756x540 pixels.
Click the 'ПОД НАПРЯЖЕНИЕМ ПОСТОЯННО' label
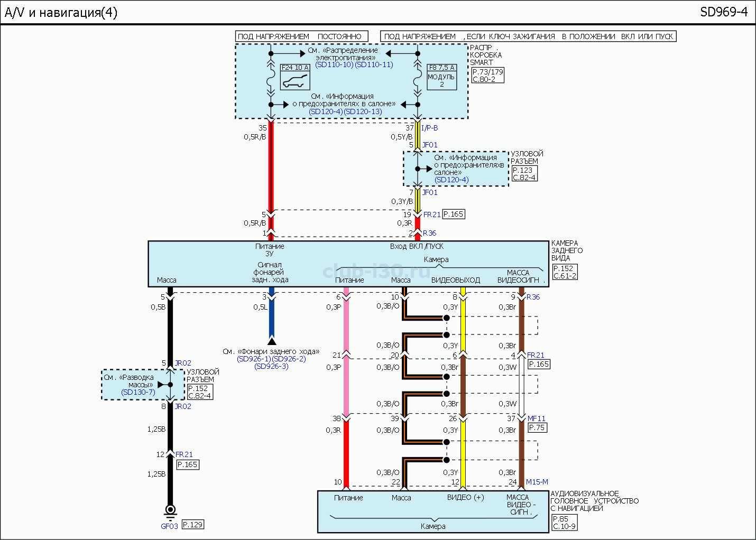click(301, 36)
